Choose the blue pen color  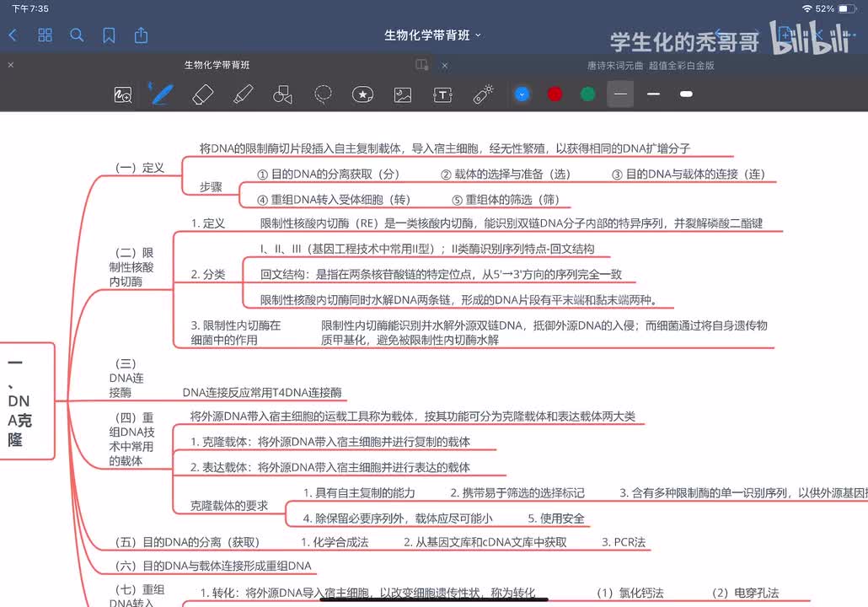(x=522, y=94)
